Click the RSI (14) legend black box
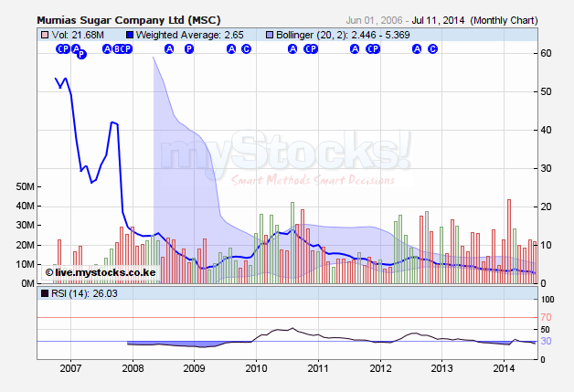Viewport: 574px width, 392px height. pos(44,294)
